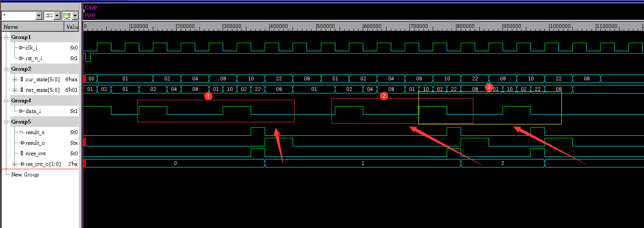644x228 pixels.
Task: Select the cur_state[5:0] signal
Action: pyautogui.click(x=43, y=80)
